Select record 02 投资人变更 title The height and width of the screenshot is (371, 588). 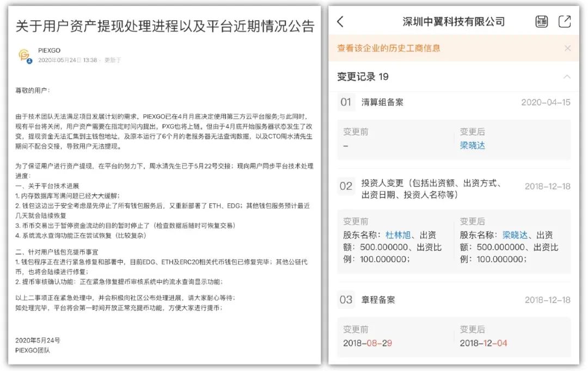[431, 189]
